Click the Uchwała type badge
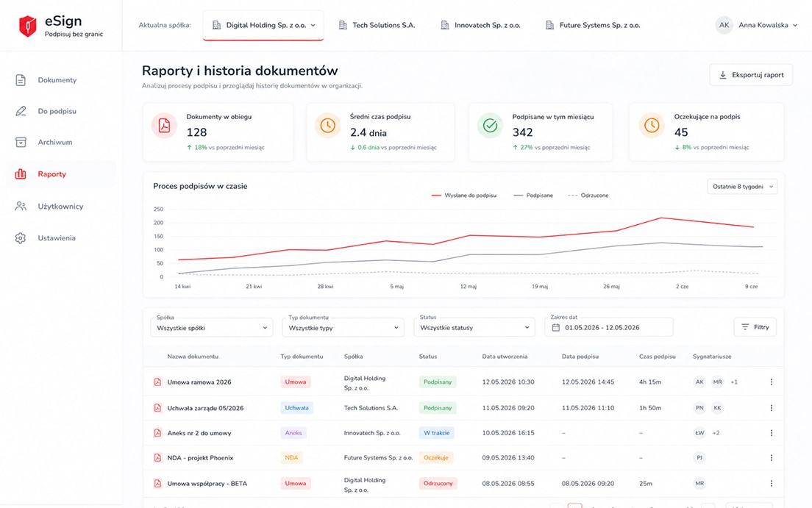The image size is (812, 508). click(296, 408)
